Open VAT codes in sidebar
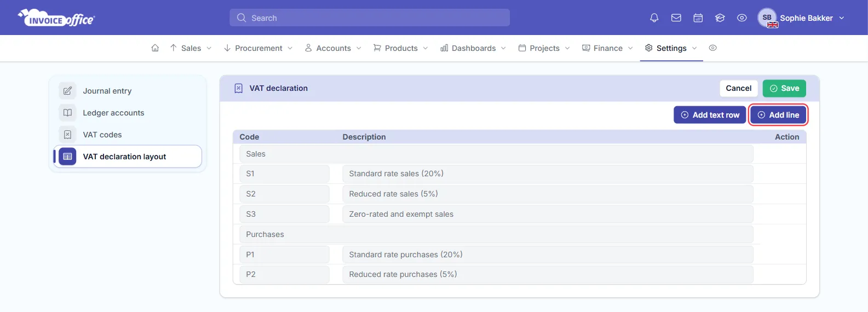868x312 pixels. (128, 135)
